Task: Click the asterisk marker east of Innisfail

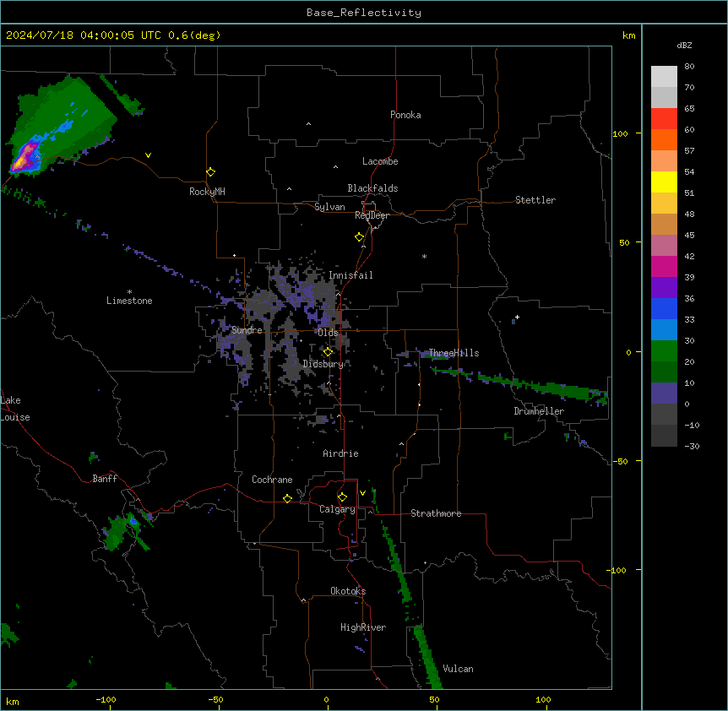Action: coord(424,256)
